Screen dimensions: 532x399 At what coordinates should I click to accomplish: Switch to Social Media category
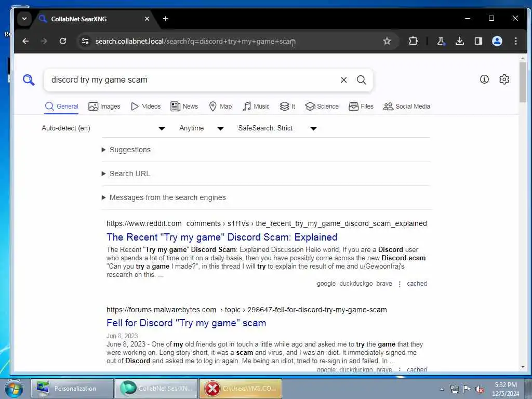(x=406, y=106)
